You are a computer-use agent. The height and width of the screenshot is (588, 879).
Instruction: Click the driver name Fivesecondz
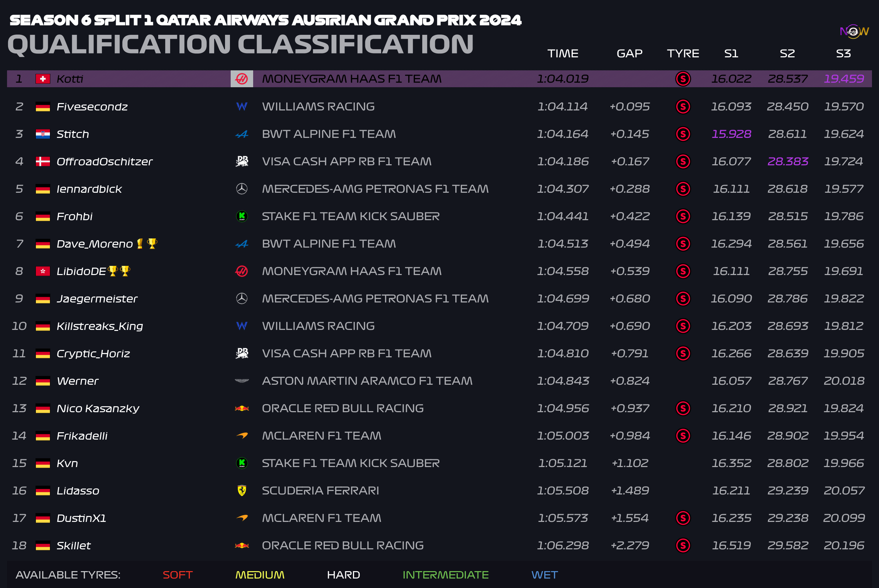(x=92, y=107)
